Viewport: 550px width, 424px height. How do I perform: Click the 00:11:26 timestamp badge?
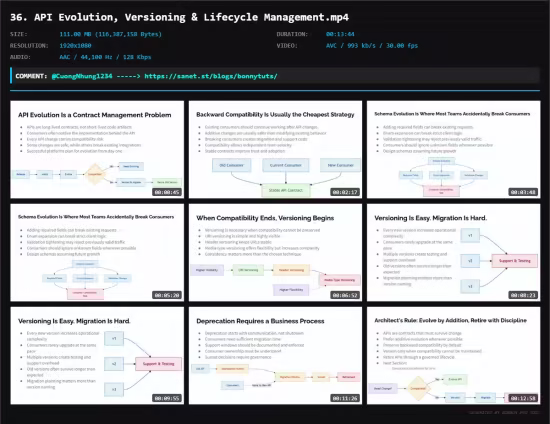click(345, 398)
